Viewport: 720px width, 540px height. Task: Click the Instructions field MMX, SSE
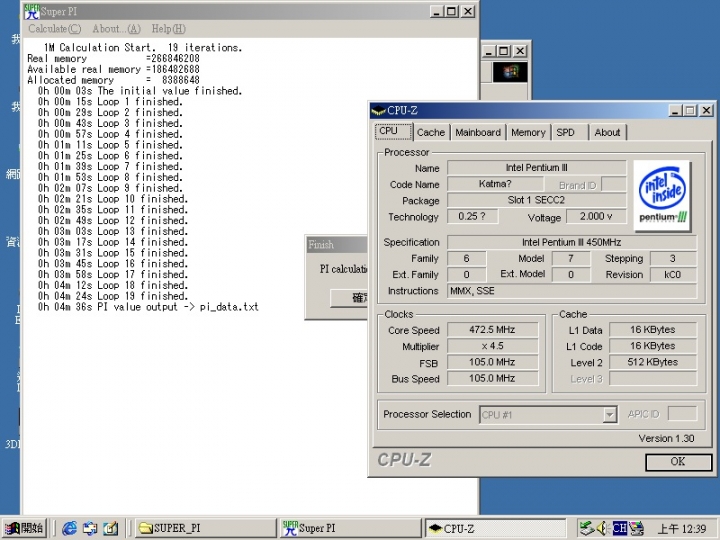572,291
